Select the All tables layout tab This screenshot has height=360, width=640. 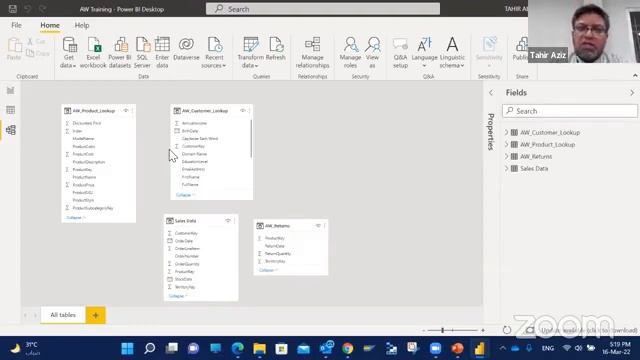click(63, 315)
